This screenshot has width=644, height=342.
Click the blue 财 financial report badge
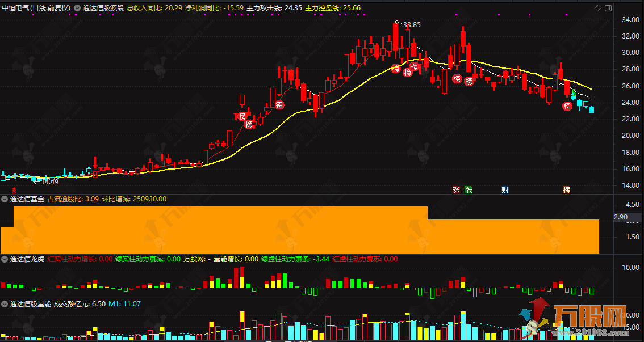tap(504, 189)
